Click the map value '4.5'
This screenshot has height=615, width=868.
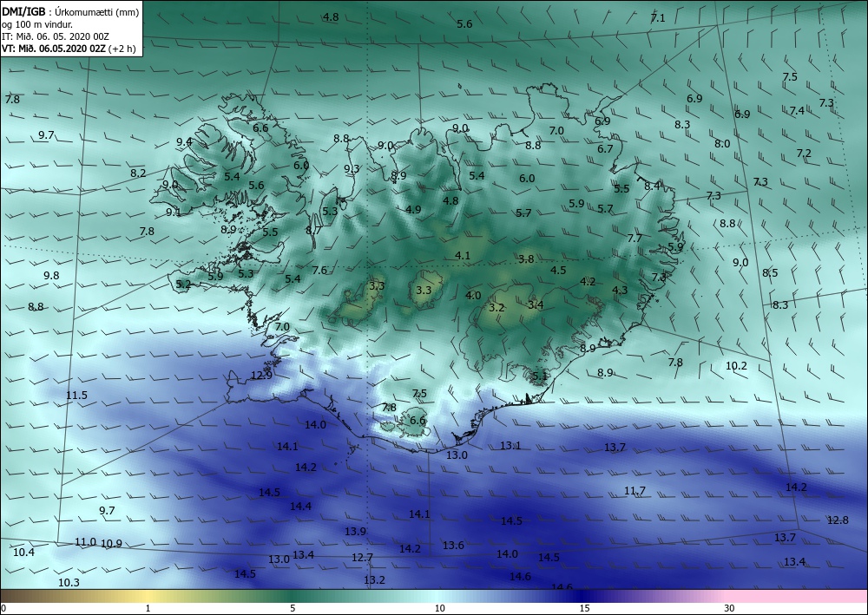tap(558, 270)
